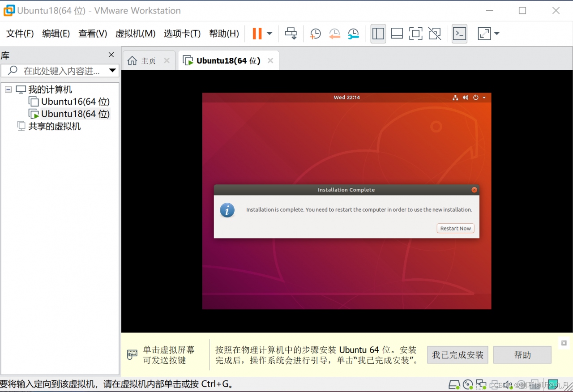Switch to the 主页 tab

tap(149, 60)
